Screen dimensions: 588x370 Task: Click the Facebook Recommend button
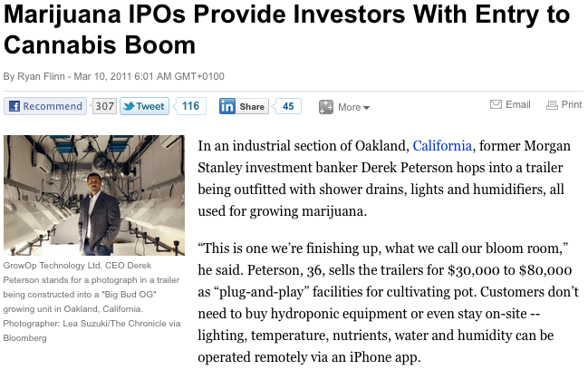(45, 106)
